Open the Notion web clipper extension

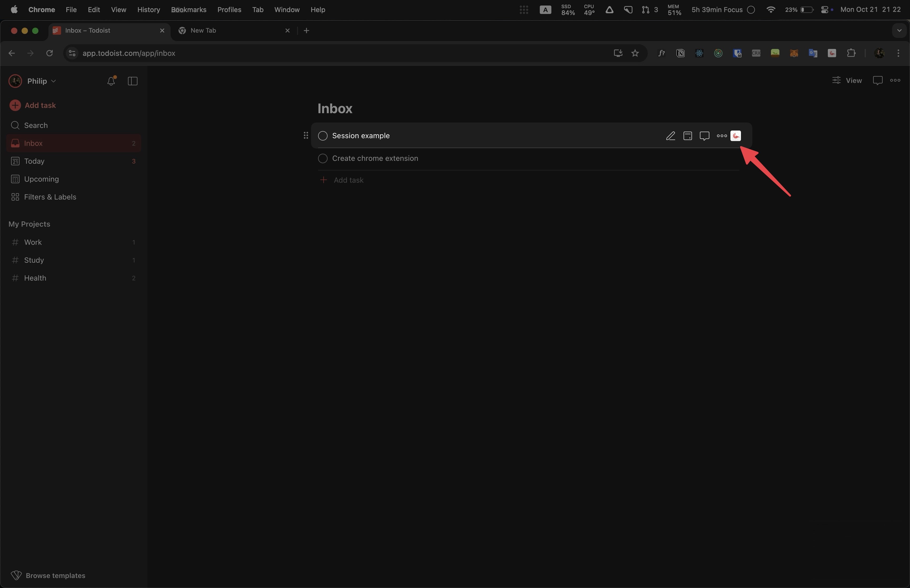pos(680,53)
